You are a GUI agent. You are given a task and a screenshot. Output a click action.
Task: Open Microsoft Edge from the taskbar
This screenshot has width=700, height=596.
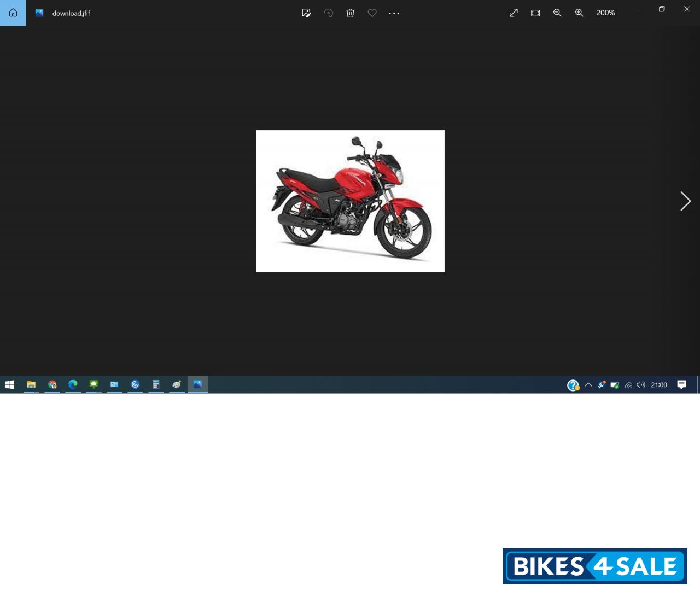tap(73, 385)
